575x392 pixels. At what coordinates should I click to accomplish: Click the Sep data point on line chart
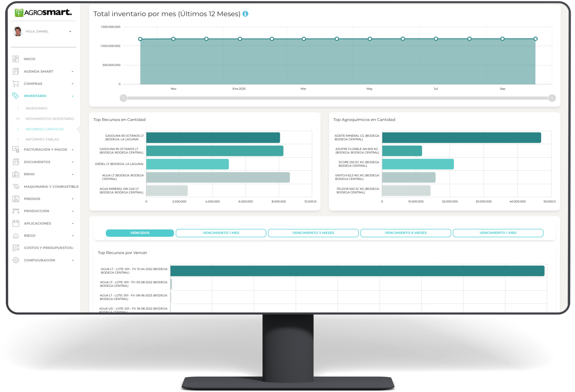(502, 39)
